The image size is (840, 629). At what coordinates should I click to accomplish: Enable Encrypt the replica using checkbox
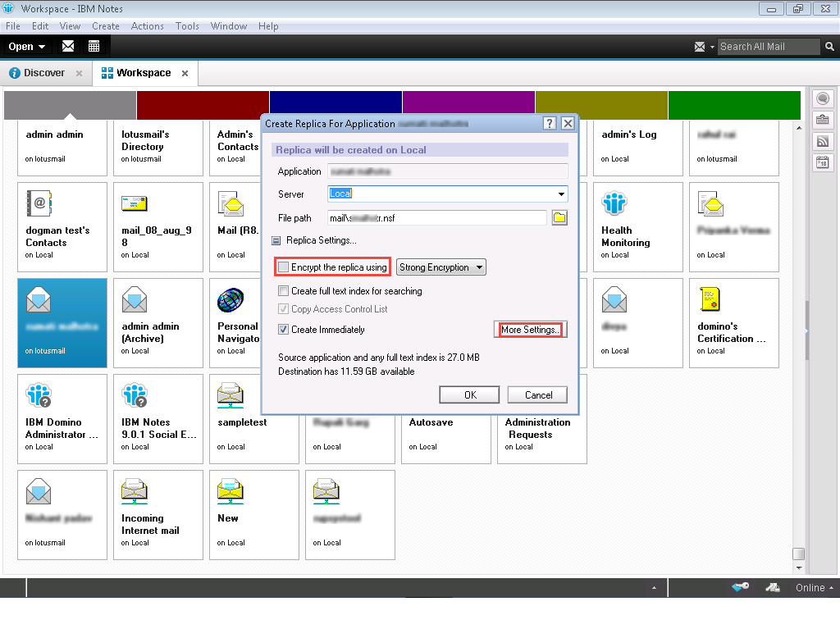coord(284,267)
